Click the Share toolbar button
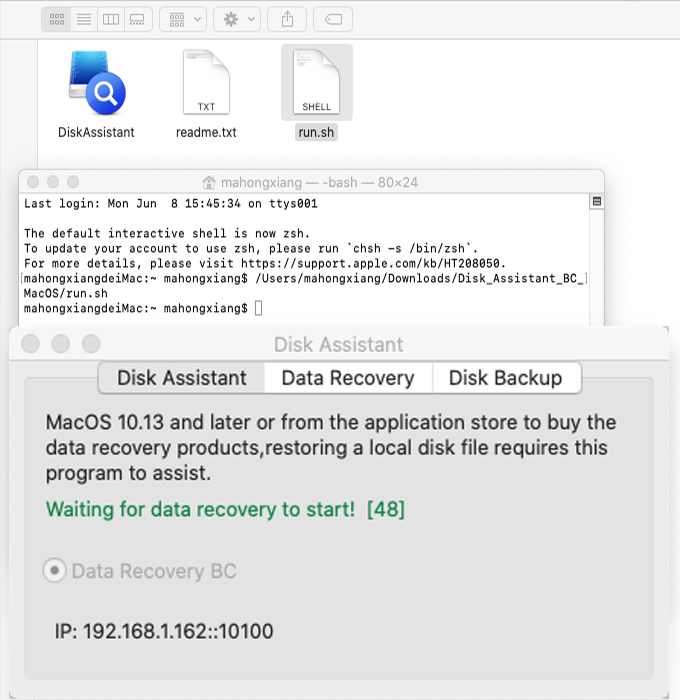Image resolution: width=680 pixels, height=700 pixels. [x=287, y=19]
